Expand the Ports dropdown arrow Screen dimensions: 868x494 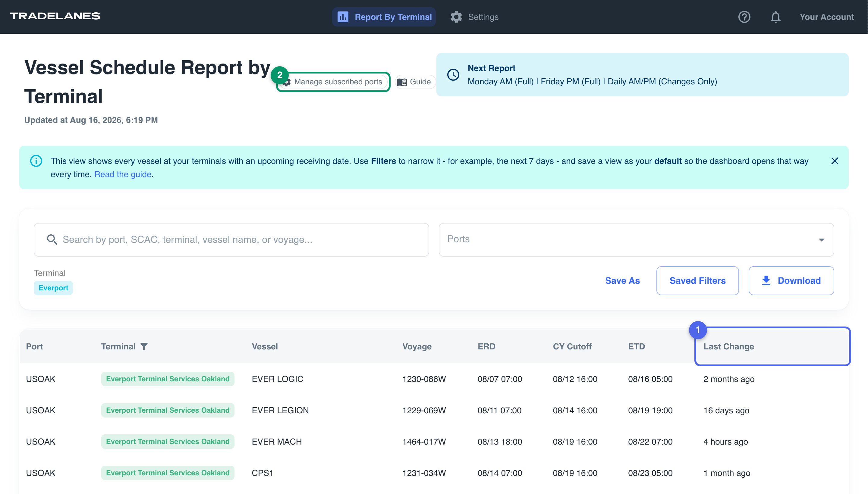[822, 240]
